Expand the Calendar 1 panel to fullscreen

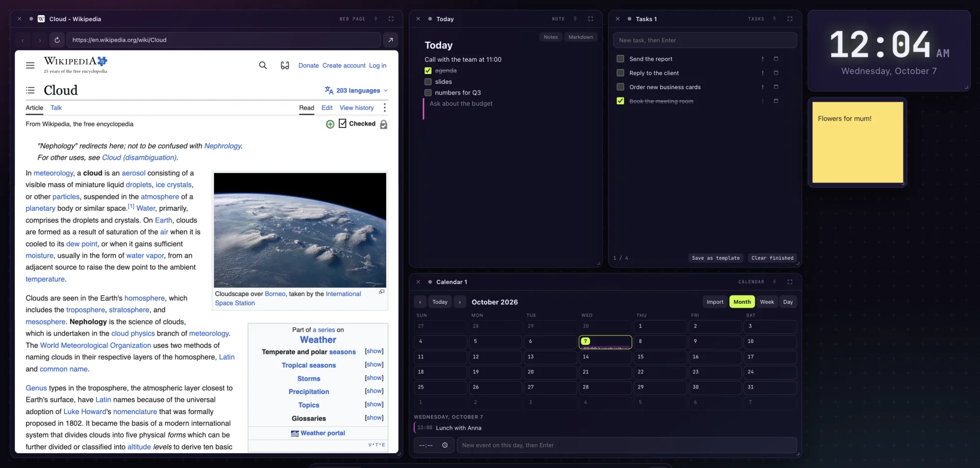[x=790, y=282]
